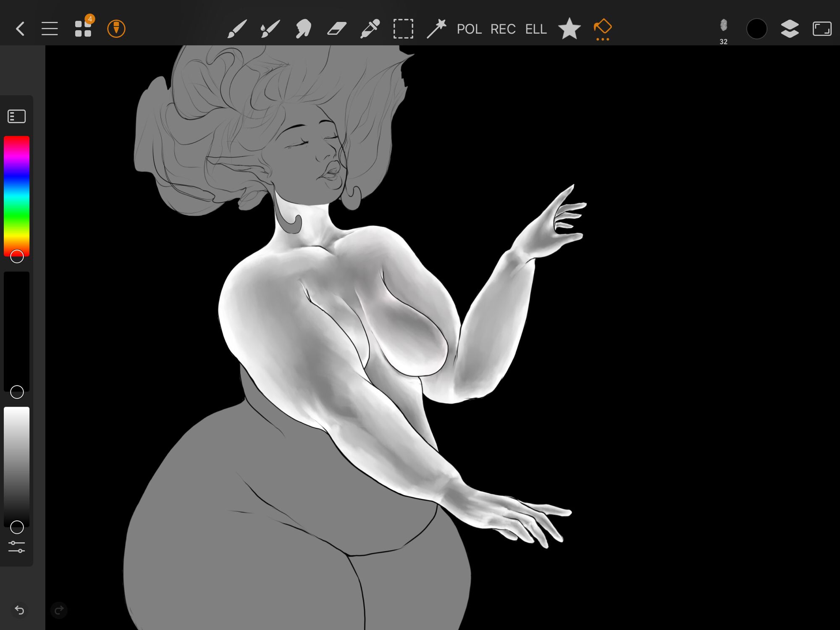Click the rainbow hue slider
Image resolution: width=840 pixels, height=630 pixels.
coord(17,196)
